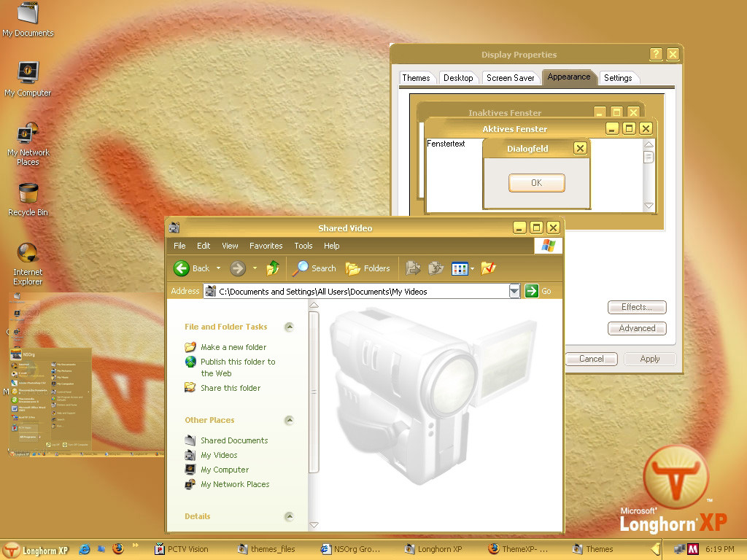Collapse File and Folder Tasks section
Viewport: 747px width, 560px height.
point(289,327)
